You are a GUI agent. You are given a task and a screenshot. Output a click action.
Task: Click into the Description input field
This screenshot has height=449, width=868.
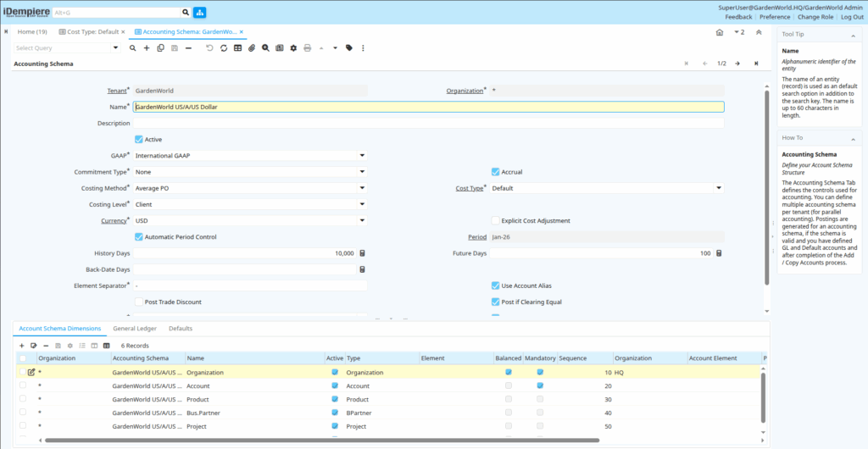(428, 123)
